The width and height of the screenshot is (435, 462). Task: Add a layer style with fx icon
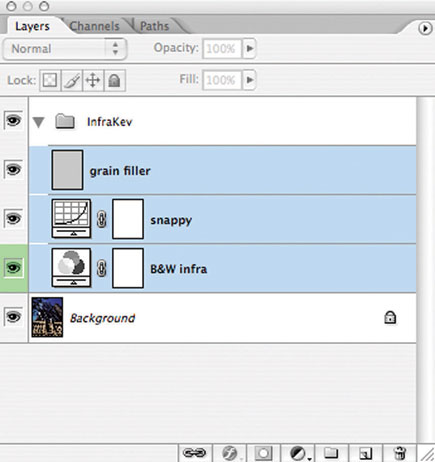point(229,453)
